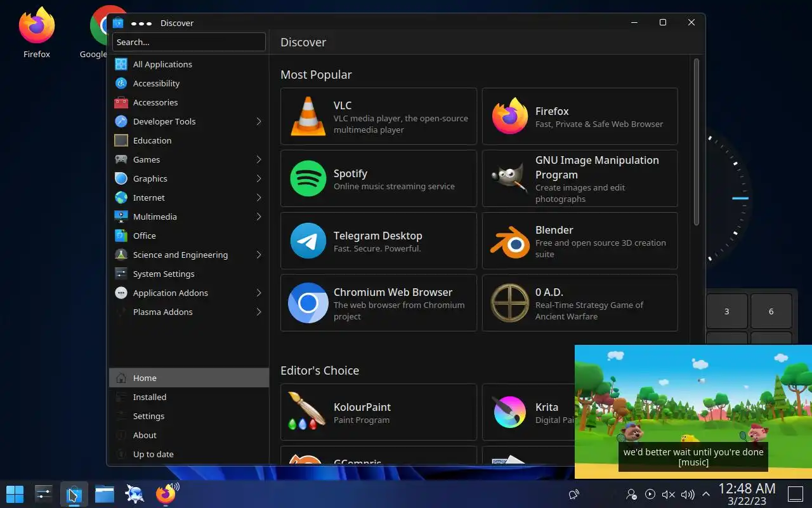Open the volume speaker icon in tray
812x508 pixels.
tap(687, 494)
